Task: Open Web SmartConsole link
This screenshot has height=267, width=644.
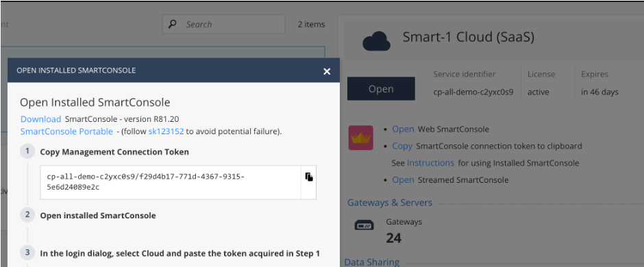Action: tap(403, 129)
